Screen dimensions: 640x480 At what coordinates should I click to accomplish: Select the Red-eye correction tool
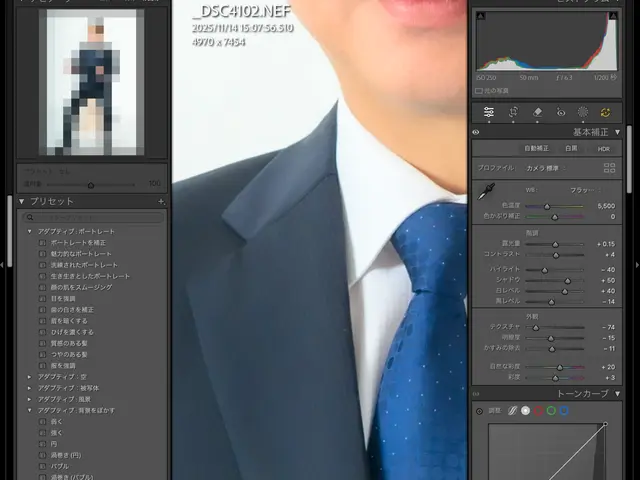click(x=561, y=112)
